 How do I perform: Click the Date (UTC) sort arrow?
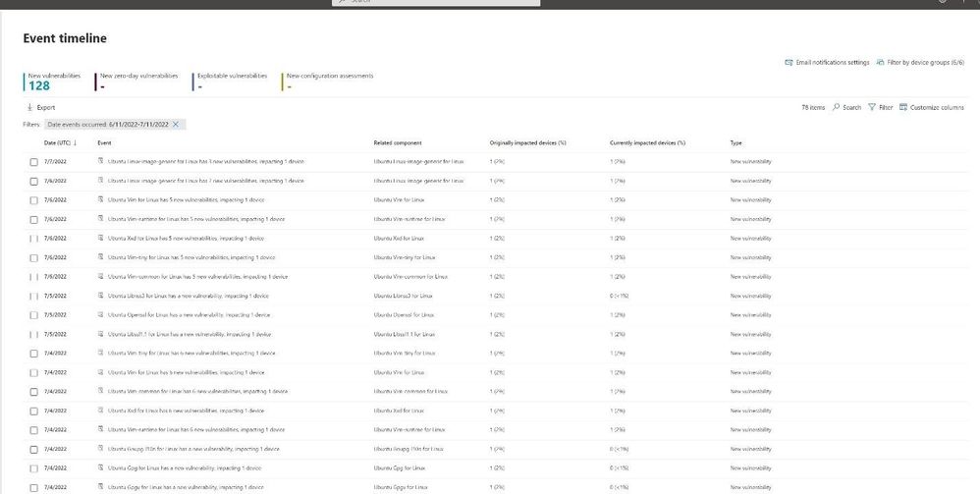pyautogui.click(x=75, y=142)
